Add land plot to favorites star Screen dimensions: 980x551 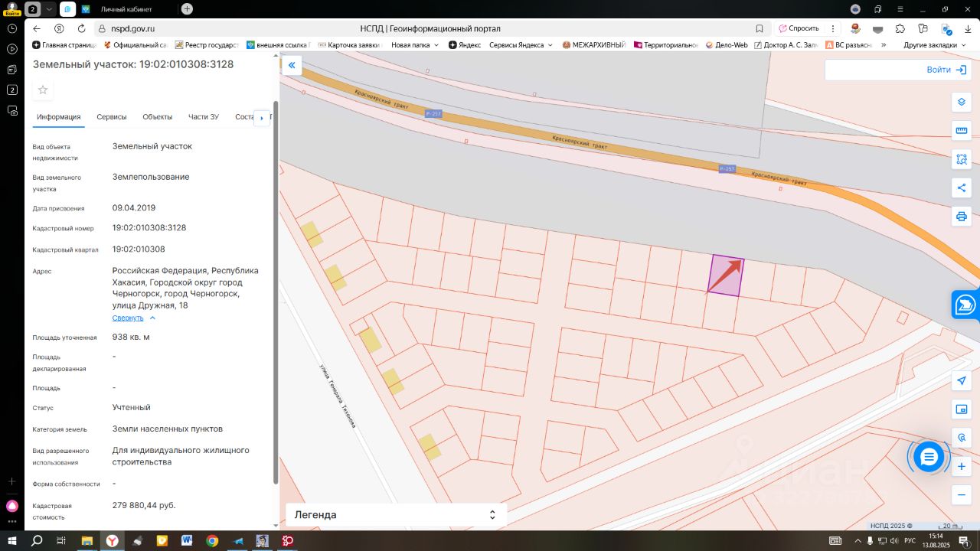[43, 90]
